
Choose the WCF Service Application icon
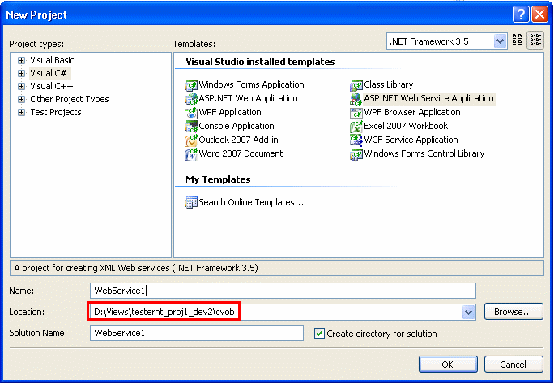click(x=356, y=140)
